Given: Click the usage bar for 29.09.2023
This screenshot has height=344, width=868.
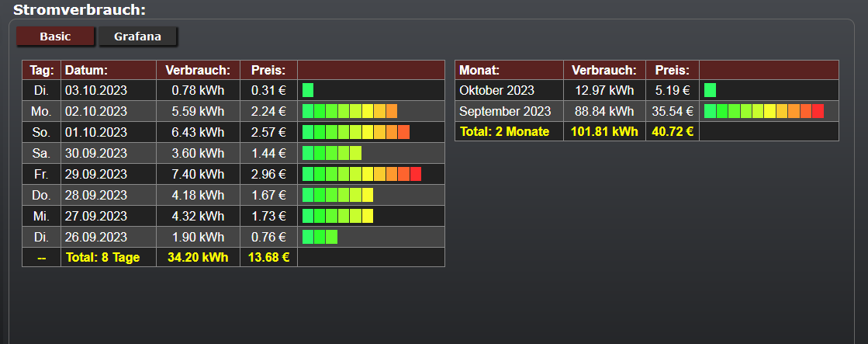Looking at the screenshot, I should click(361, 174).
